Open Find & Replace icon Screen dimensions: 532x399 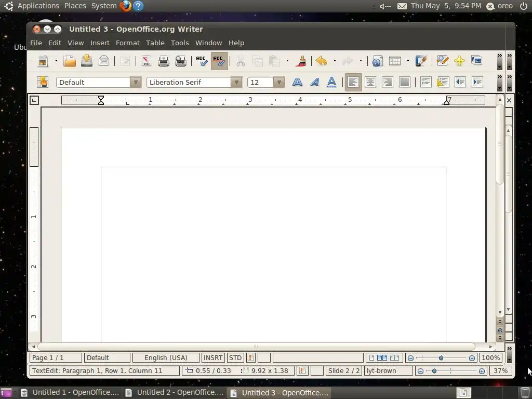443,61
